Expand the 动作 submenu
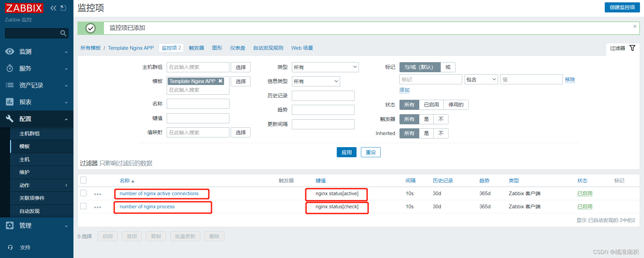This screenshot has height=258, width=644. point(66,185)
